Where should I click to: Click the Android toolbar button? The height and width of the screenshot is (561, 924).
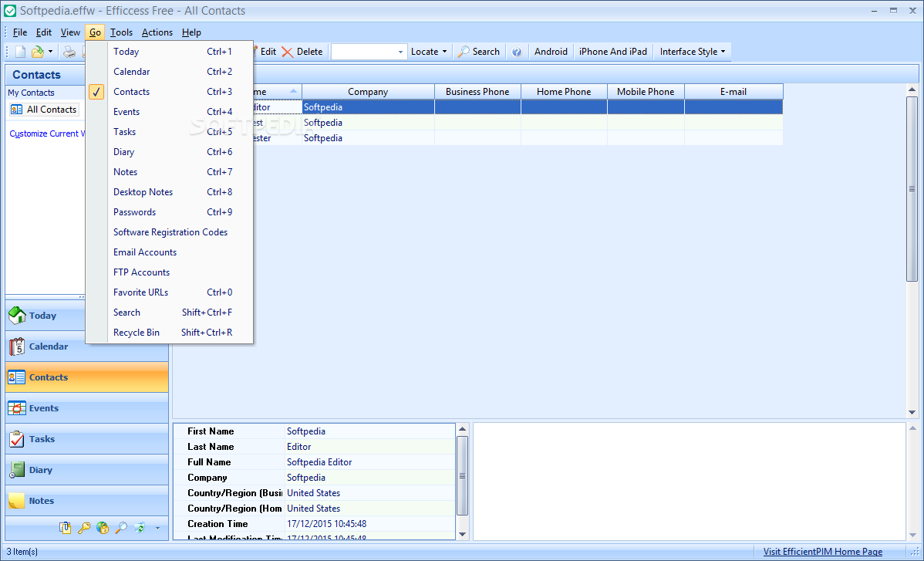coord(551,52)
